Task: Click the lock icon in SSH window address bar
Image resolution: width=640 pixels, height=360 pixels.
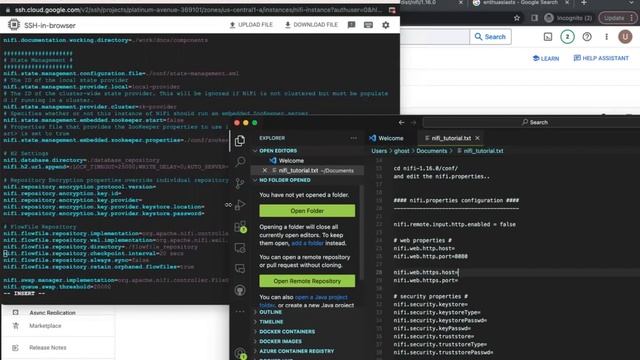Action: pyautogui.click(x=8, y=10)
